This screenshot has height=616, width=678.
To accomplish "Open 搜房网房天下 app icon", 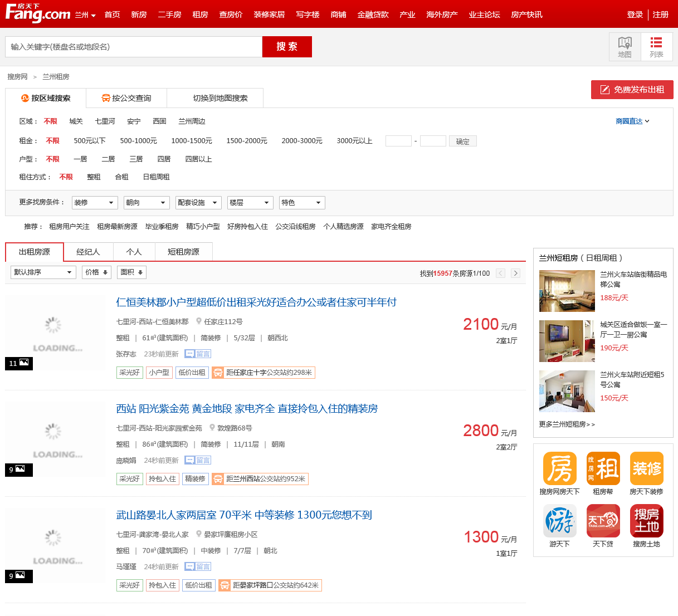I will coord(559,469).
